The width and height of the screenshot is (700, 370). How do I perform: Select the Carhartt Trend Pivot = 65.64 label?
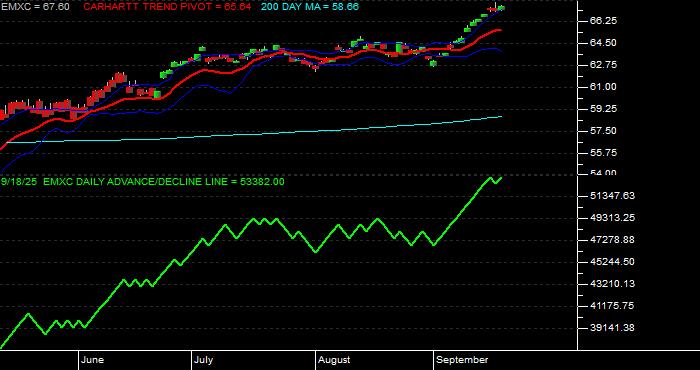167,7
